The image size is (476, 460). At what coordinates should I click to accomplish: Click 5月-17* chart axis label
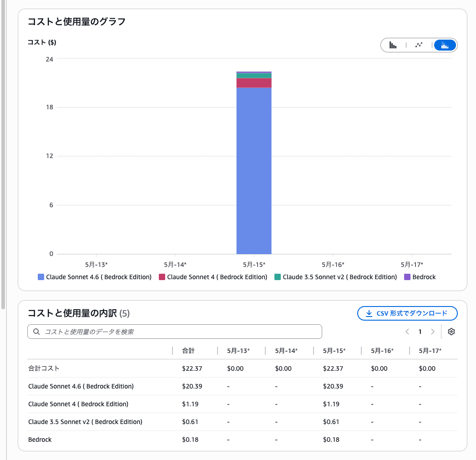(x=412, y=265)
